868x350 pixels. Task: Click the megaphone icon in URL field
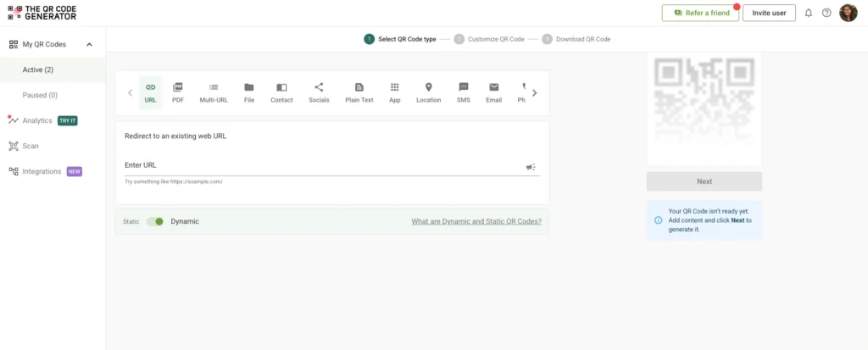click(531, 167)
